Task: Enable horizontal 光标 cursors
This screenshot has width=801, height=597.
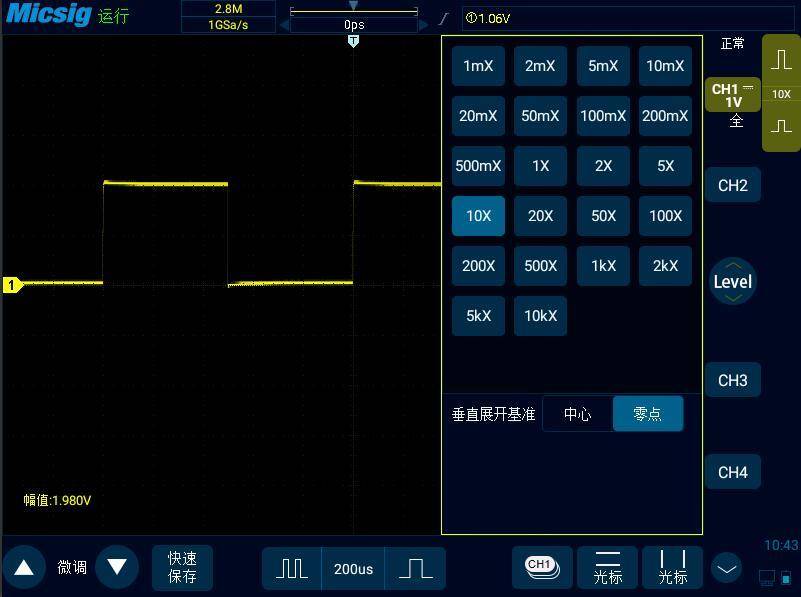Action: click(608, 567)
